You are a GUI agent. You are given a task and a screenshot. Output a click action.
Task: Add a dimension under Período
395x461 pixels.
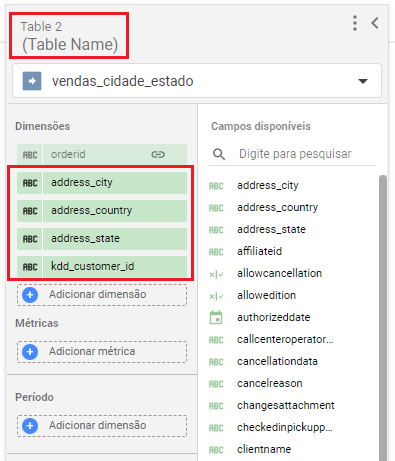tap(102, 426)
